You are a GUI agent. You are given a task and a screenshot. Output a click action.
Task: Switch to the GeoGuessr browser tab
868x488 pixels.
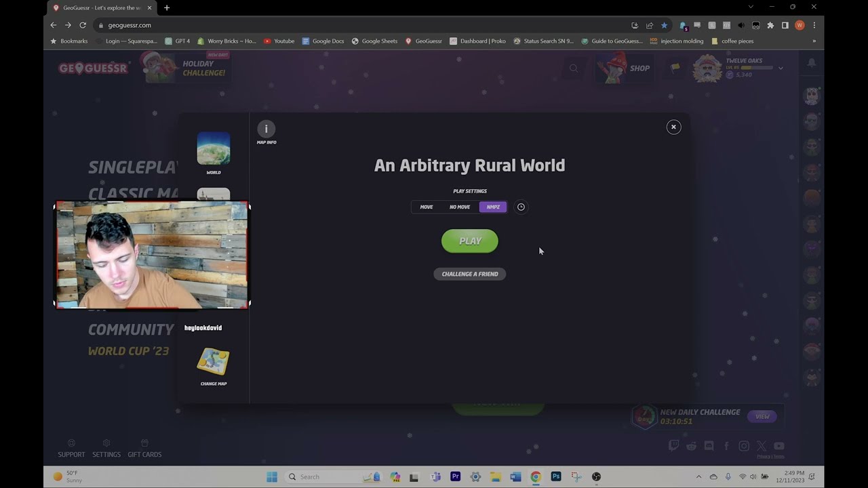[102, 8]
